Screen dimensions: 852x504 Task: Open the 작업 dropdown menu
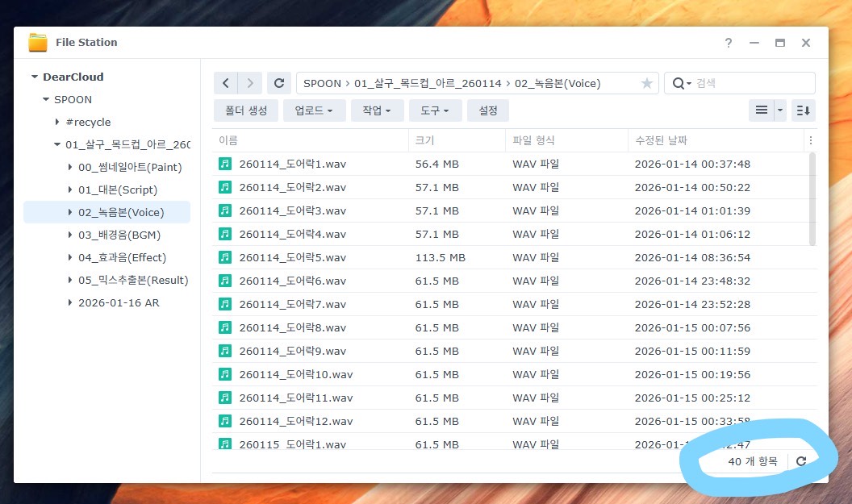point(377,110)
